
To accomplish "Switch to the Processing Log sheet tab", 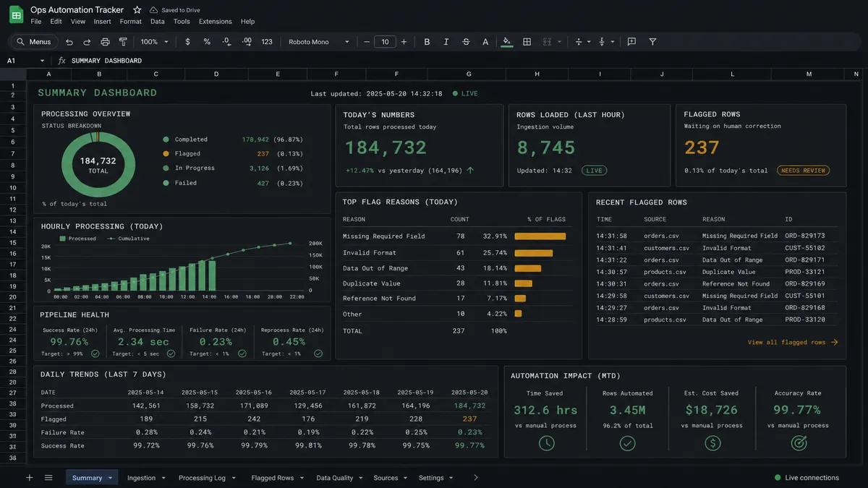I will 202,478.
